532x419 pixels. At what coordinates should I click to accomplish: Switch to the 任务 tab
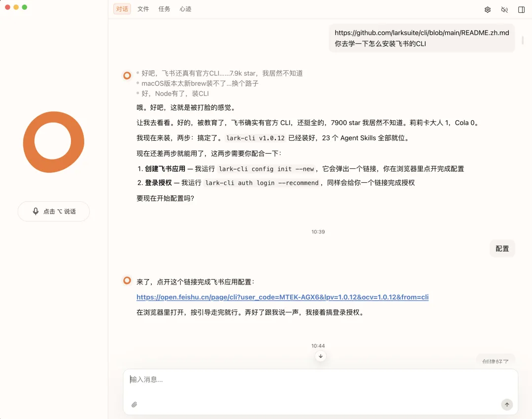[x=164, y=9]
